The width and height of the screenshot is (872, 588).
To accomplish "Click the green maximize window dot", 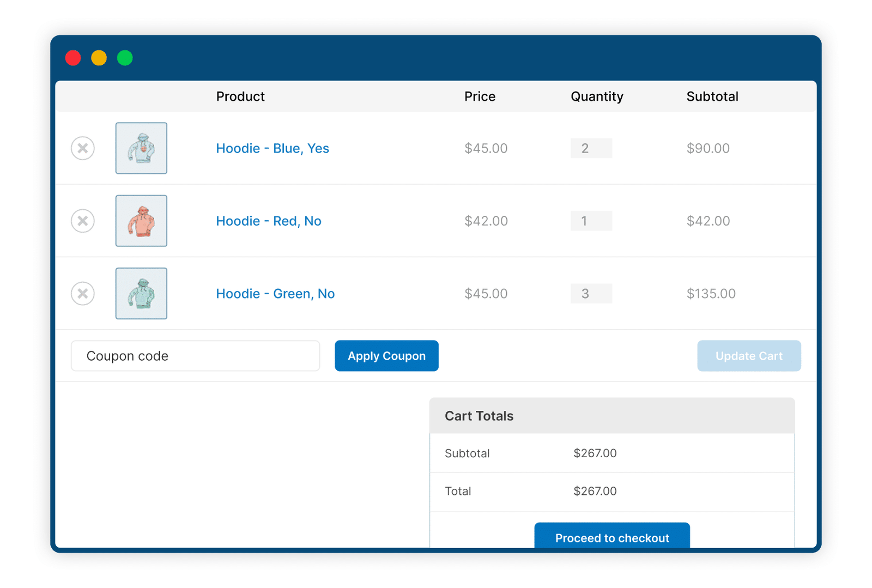I will [125, 58].
